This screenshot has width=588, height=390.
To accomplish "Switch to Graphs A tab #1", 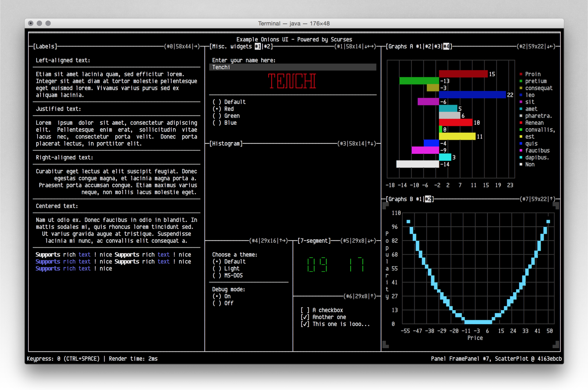I will pos(419,46).
